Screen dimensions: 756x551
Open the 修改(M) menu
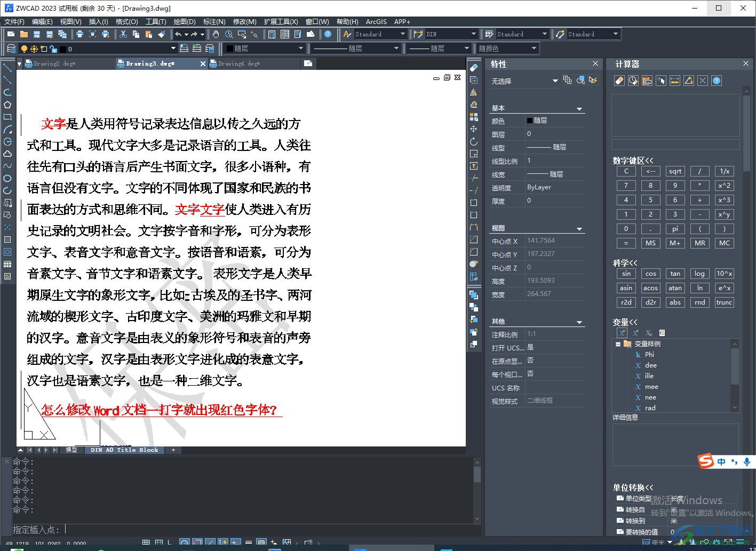245,22
